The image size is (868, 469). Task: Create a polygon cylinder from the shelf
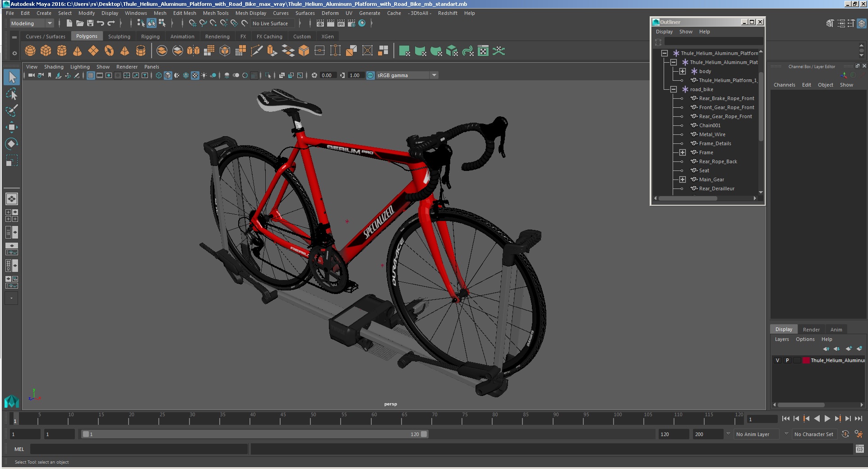pos(62,51)
